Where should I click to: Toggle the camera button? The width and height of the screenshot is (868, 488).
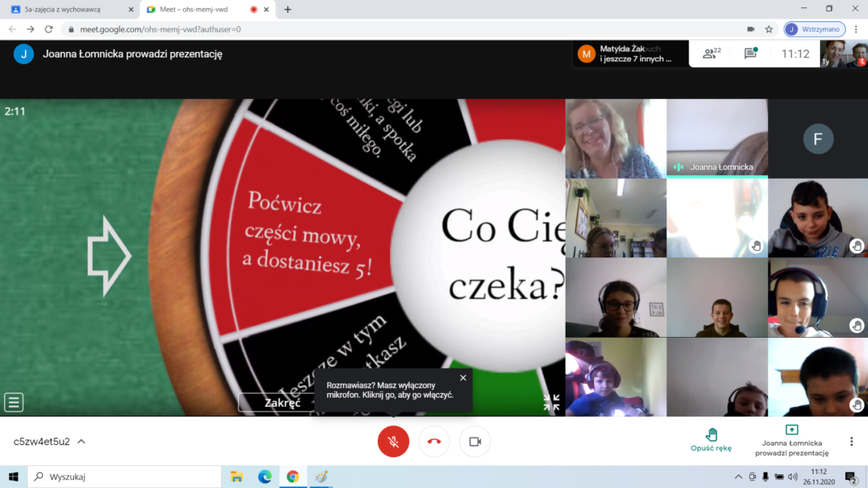click(475, 442)
